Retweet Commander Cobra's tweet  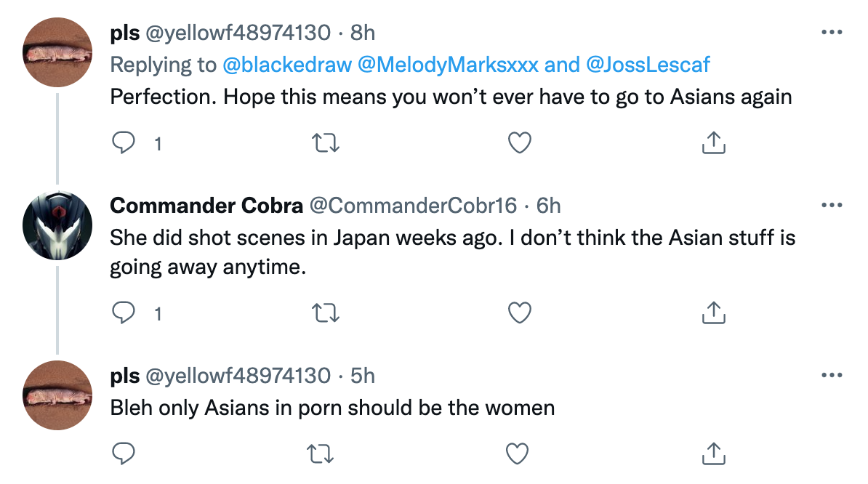tap(326, 313)
